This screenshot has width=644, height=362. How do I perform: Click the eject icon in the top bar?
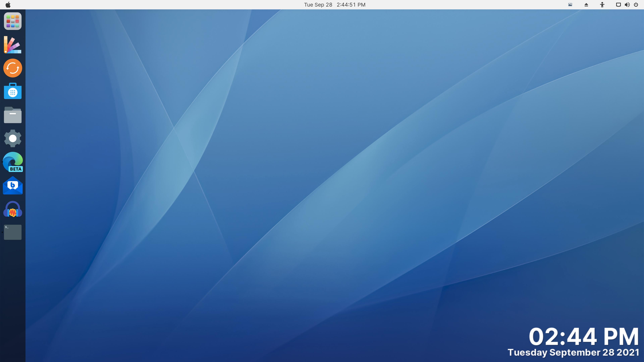tap(586, 5)
